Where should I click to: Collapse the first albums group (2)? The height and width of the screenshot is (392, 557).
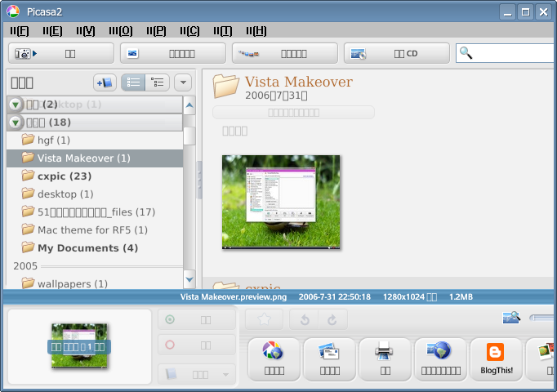click(x=16, y=105)
